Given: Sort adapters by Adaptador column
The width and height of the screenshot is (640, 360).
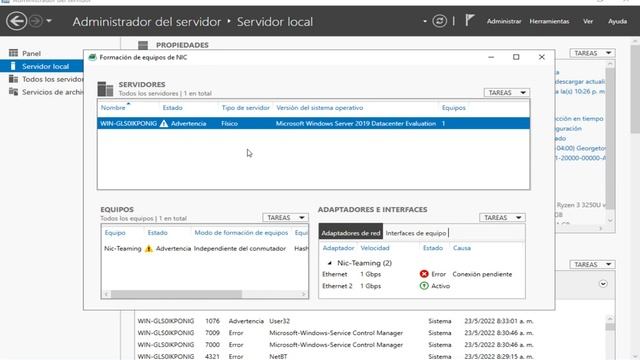Looking at the screenshot, I should point(338,248).
